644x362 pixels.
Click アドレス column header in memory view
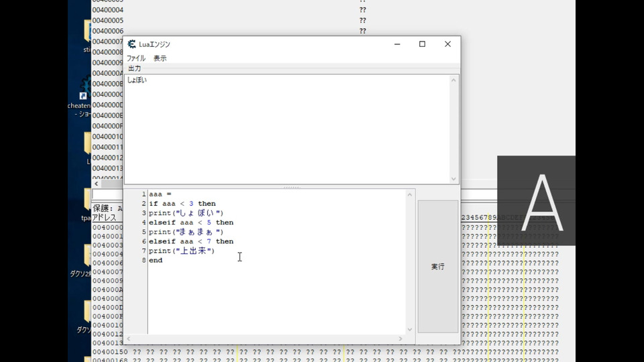105,217
